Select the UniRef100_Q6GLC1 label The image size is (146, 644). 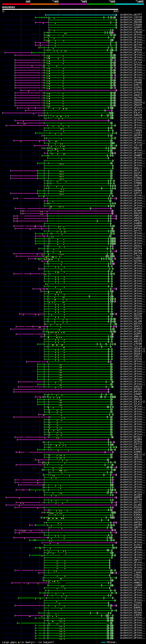pos(131,168)
